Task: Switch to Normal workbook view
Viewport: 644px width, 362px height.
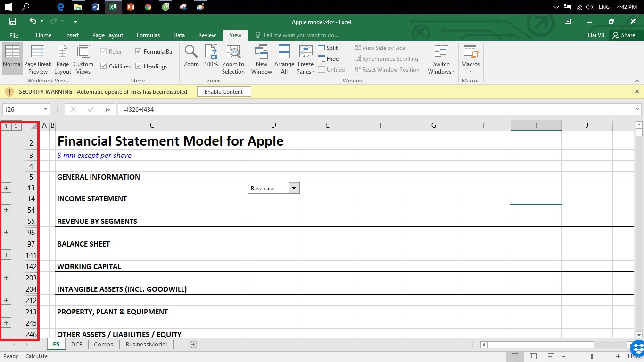Action: point(12,59)
